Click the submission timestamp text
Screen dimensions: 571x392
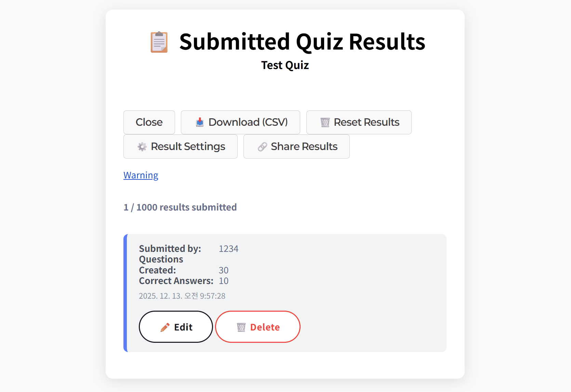point(182,296)
